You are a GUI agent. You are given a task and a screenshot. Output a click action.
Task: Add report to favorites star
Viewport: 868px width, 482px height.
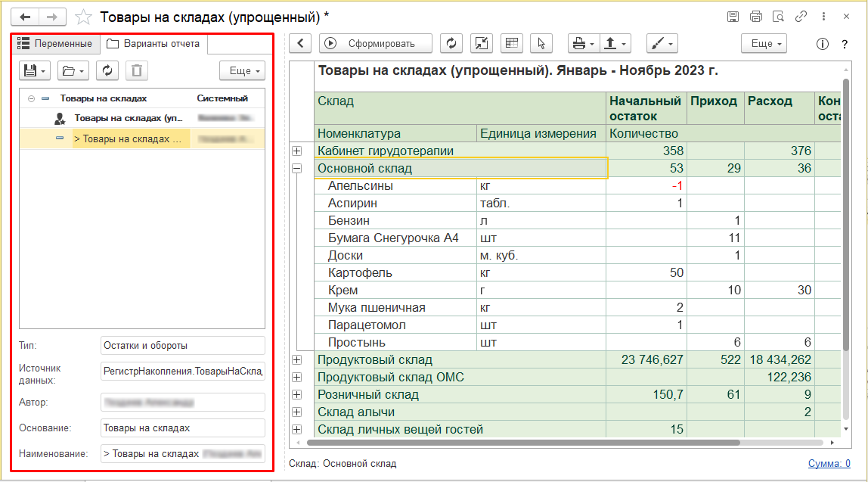click(85, 17)
